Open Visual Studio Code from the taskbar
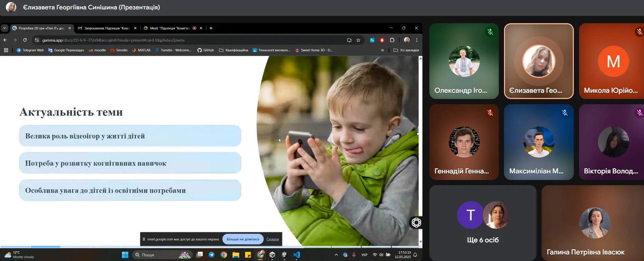 [297, 255]
